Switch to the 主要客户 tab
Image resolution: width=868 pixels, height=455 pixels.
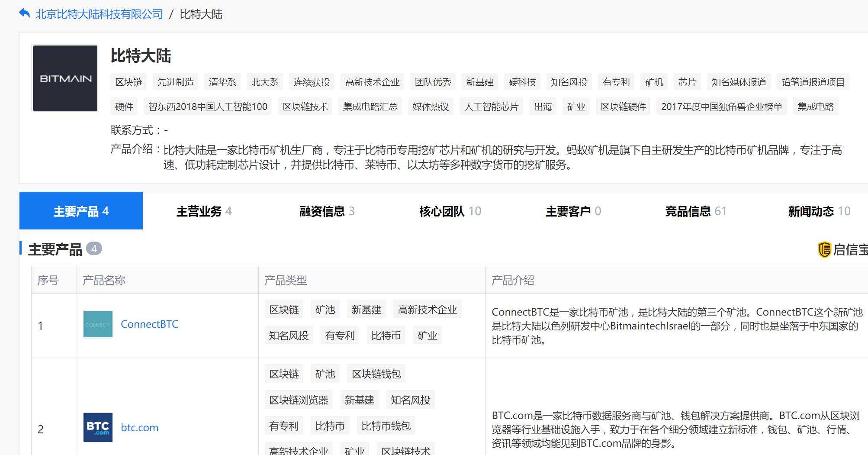click(x=573, y=211)
